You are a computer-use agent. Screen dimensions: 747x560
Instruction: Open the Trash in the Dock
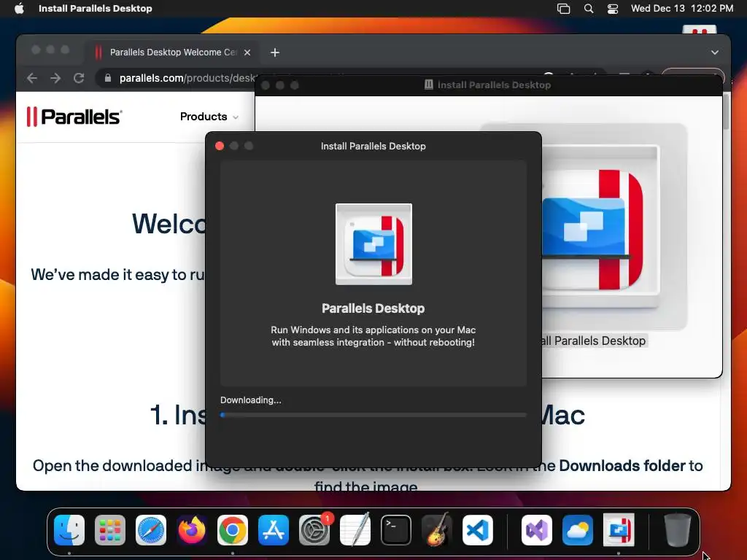[678, 530]
